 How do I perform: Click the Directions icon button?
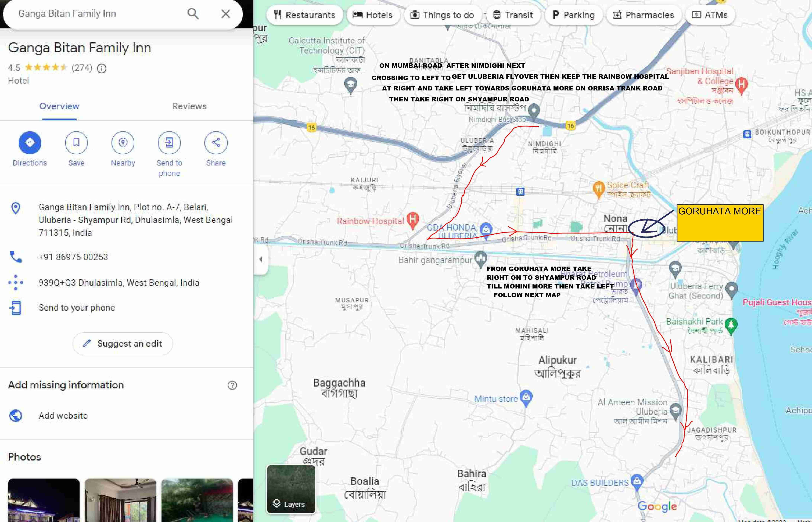coord(30,143)
